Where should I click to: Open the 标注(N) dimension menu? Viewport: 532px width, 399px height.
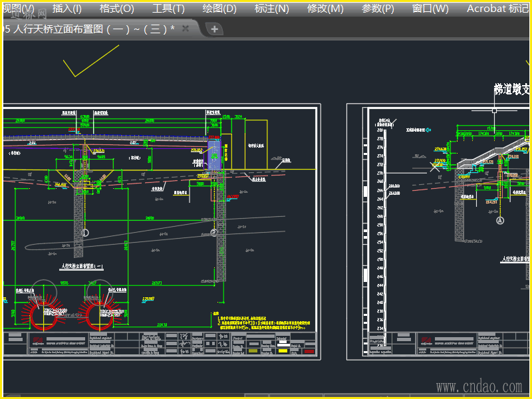click(272, 9)
